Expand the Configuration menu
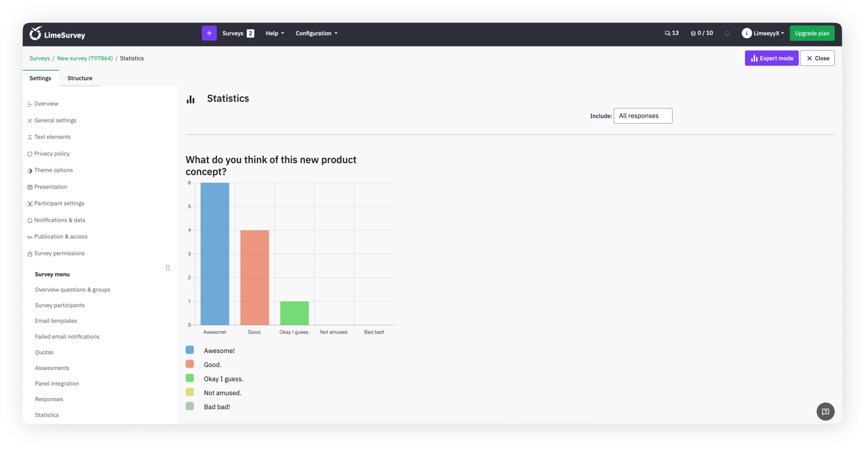 click(x=316, y=33)
